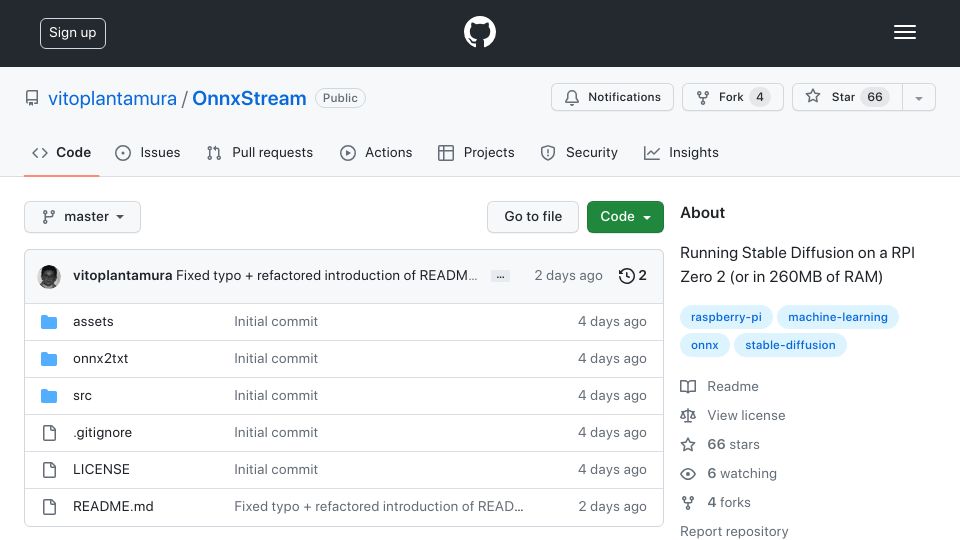Switch to the Issues tab

click(148, 152)
